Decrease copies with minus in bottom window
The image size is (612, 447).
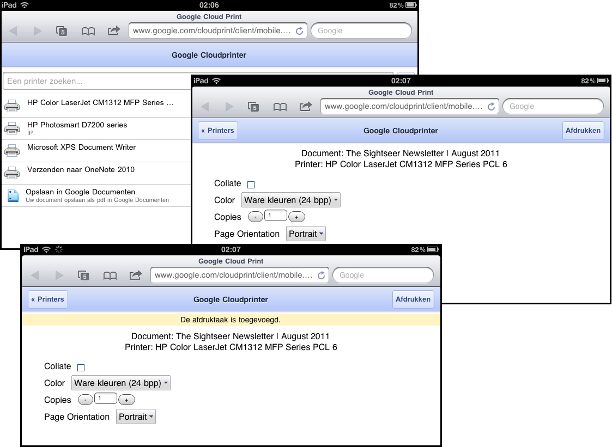85,400
